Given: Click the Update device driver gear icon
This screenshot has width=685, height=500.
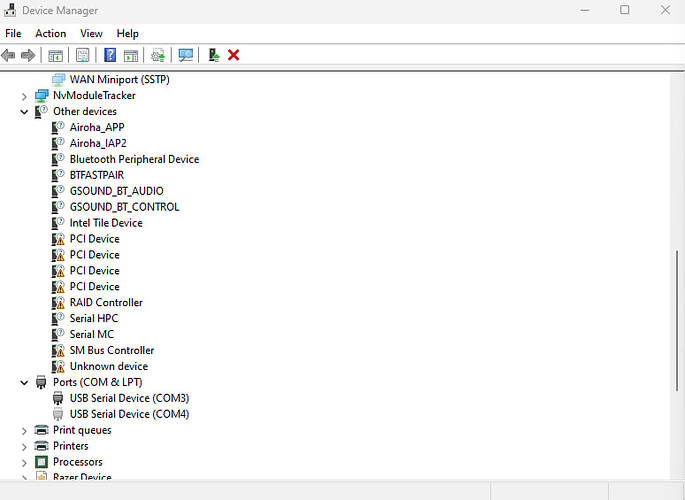Looking at the screenshot, I should point(158,55).
